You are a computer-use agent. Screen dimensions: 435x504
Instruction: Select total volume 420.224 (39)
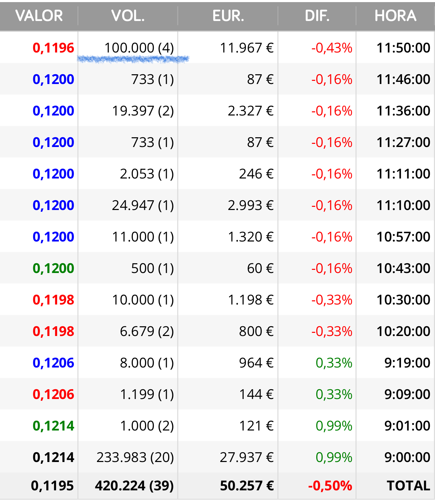(134, 486)
